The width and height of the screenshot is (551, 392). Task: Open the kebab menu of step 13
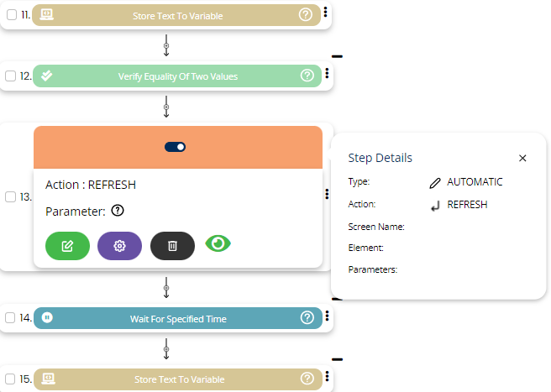pyautogui.click(x=327, y=195)
